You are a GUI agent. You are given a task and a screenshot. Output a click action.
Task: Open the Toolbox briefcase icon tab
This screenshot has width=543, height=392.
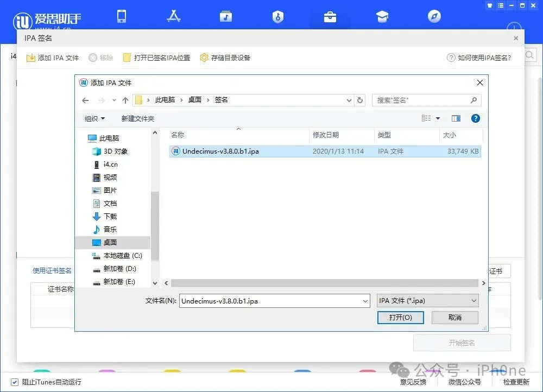coord(330,17)
